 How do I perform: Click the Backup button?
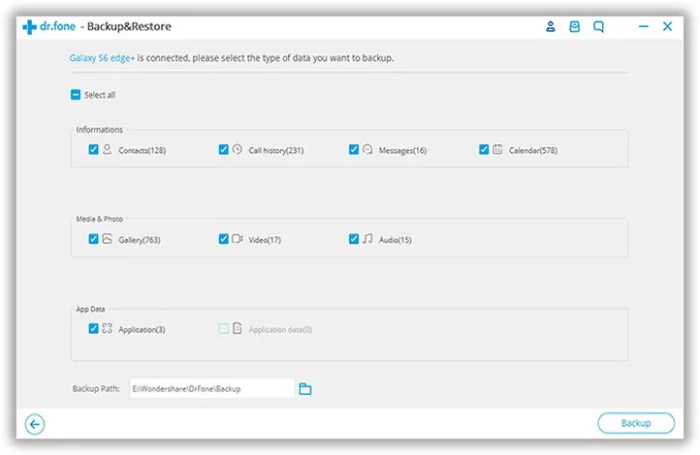tap(636, 423)
